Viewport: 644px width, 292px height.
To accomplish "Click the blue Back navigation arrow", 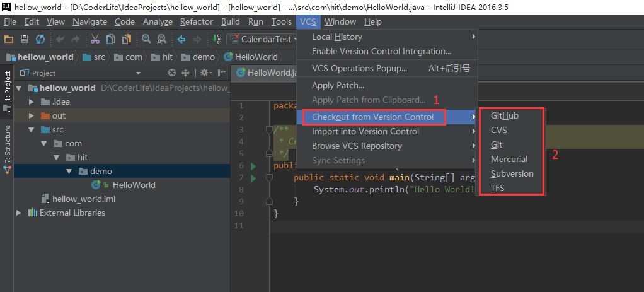I will click(181, 40).
